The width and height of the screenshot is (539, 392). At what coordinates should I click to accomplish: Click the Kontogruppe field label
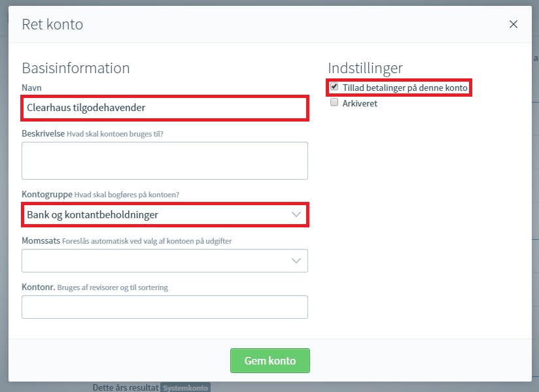pyautogui.click(x=47, y=194)
